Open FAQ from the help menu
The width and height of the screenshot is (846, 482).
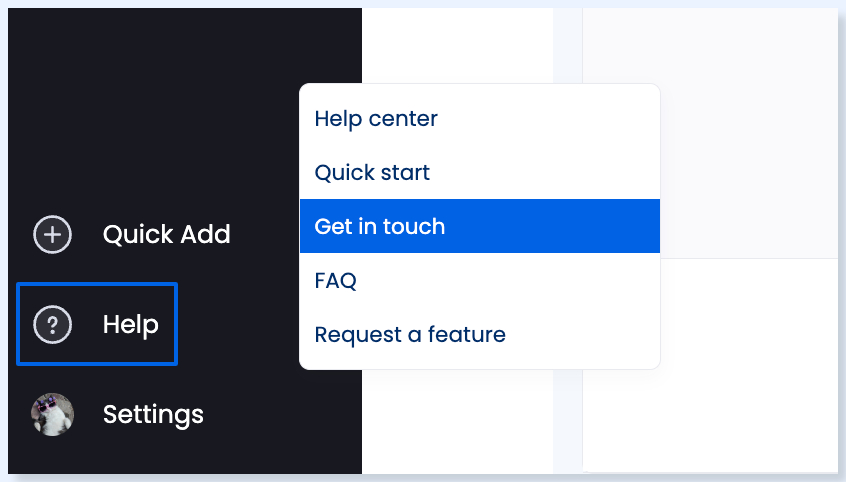click(336, 281)
